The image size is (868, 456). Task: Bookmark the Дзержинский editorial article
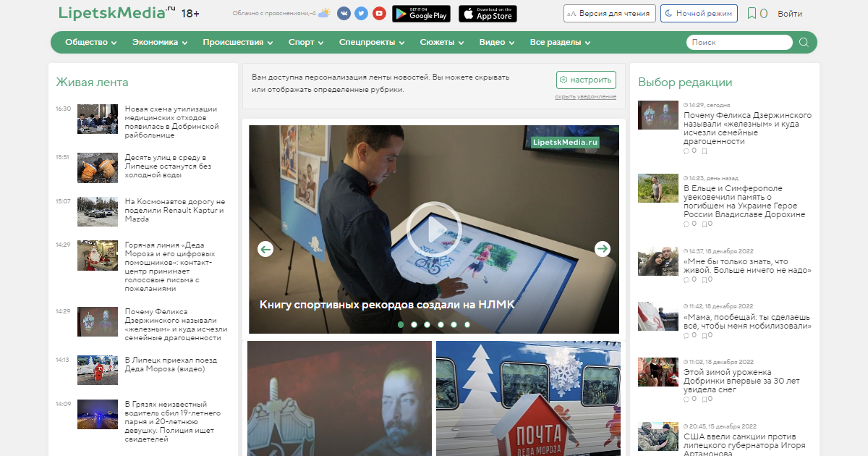click(x=706, y=151)
